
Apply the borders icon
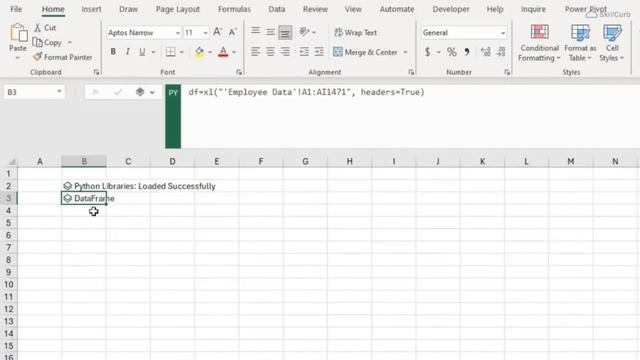170,52
